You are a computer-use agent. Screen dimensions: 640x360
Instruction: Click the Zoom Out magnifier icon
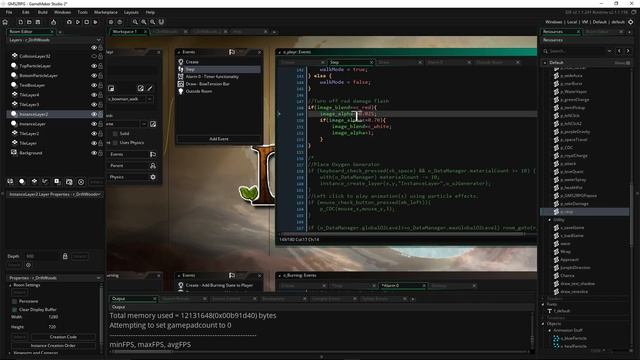pyautogui.click(x=135, y=22)
